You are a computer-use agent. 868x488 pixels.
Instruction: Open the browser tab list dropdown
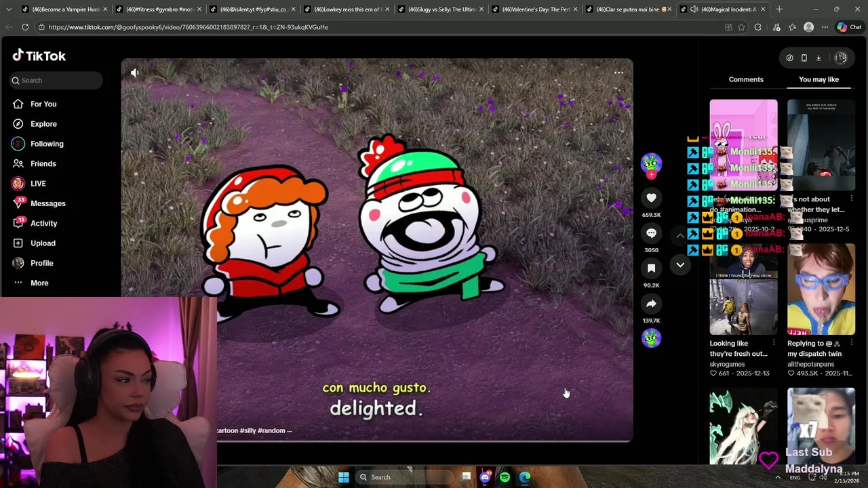(8, 9)
